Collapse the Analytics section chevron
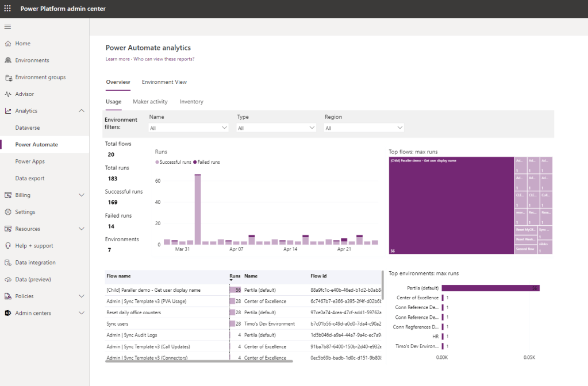This screenshot has width=588, height=386. click(81, 111)
